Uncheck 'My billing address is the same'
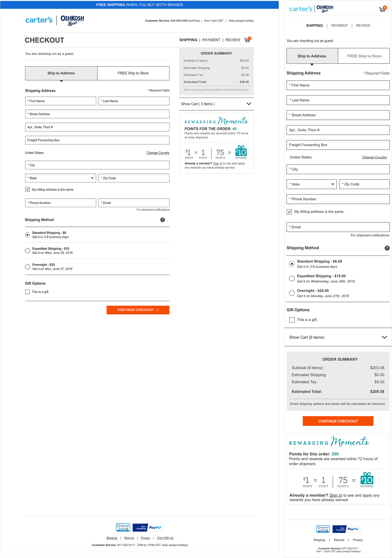The height and width of the screenshot is (558, 392). (x=27, y=189)
